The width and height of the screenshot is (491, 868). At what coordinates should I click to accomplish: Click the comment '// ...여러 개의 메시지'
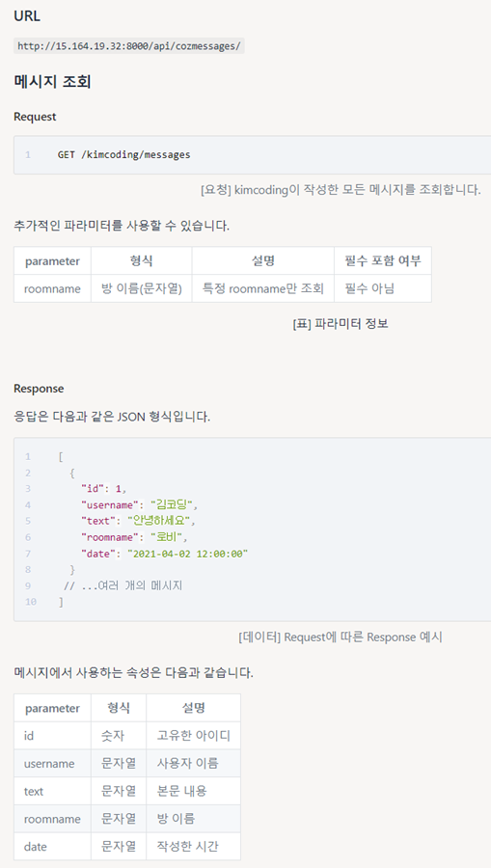pos(123,585)
